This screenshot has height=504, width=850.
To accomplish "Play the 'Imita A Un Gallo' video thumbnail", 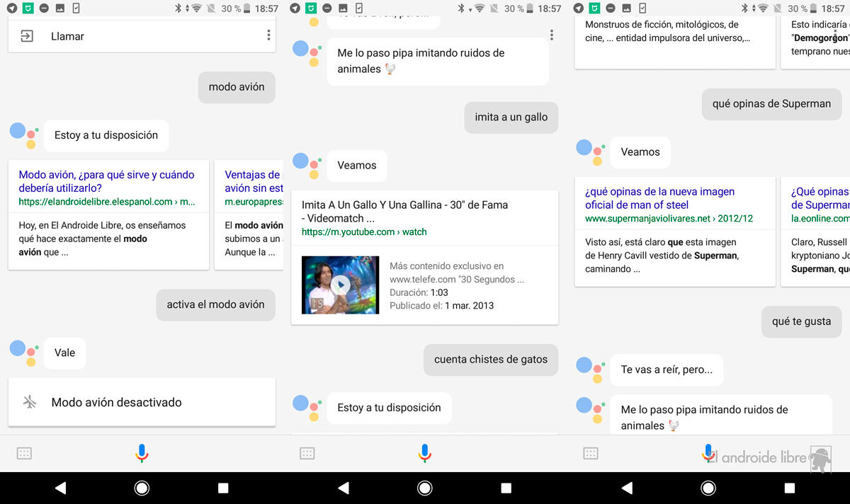I will coord(340,285).
